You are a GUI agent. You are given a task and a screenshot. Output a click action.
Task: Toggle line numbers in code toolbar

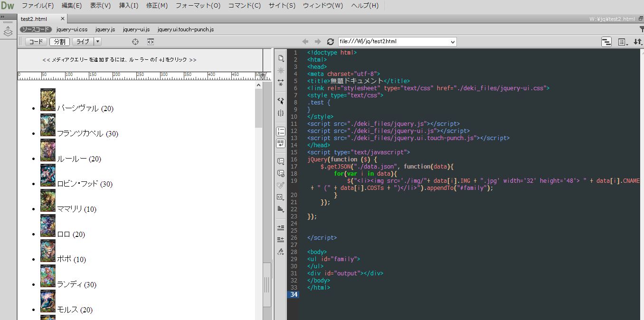click(281, 131)
